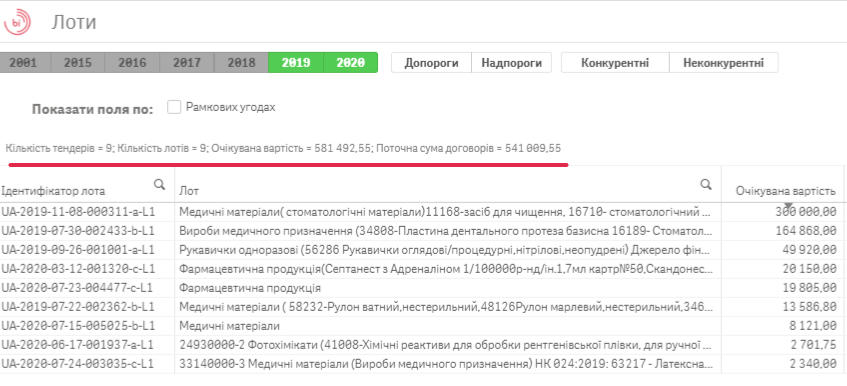Screen dimensions: 847x386
Task: Select year 2016 filter
Action: point(132,63)
